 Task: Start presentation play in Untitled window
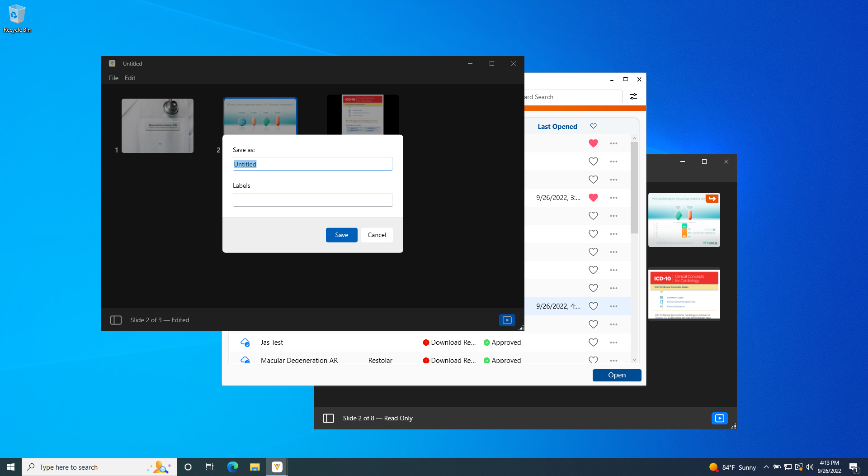(507, 320)
